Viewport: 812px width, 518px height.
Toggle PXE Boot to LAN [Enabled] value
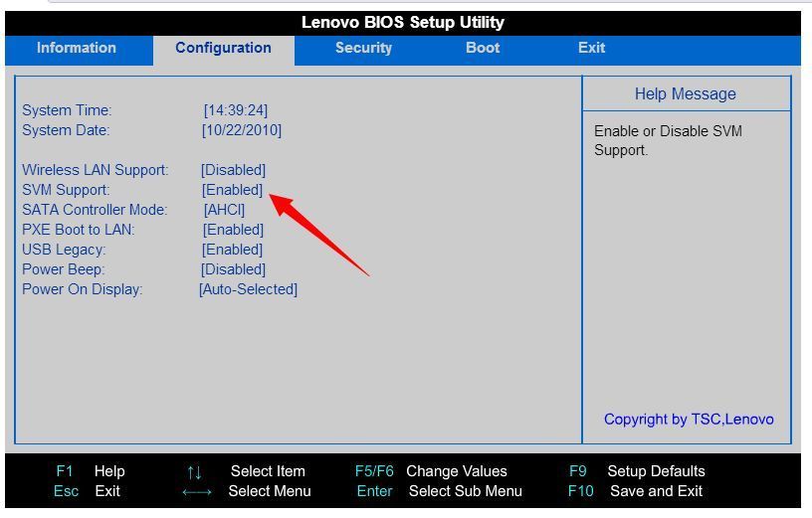click(x=233, y=230)
